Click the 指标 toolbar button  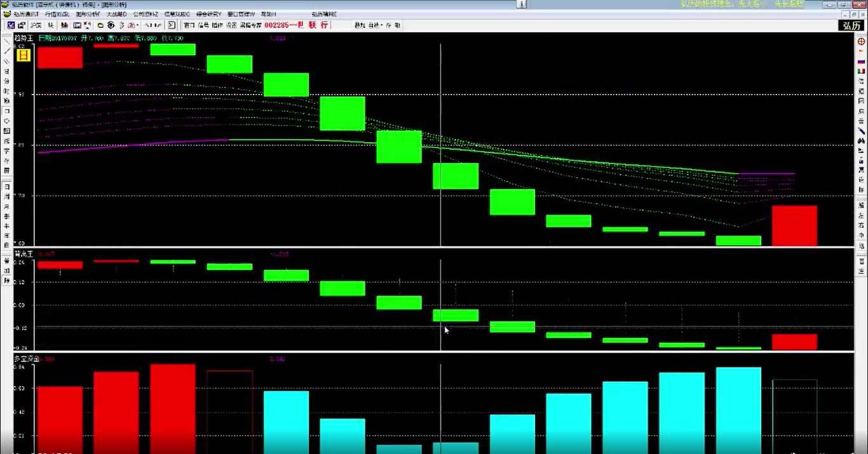[x=217, y=25]
